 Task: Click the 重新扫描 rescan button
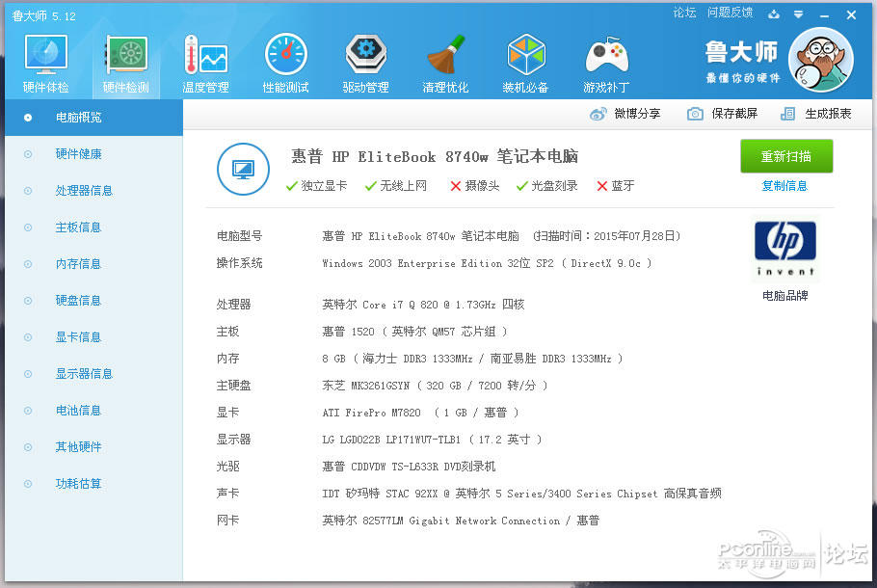tap(786, 156)
